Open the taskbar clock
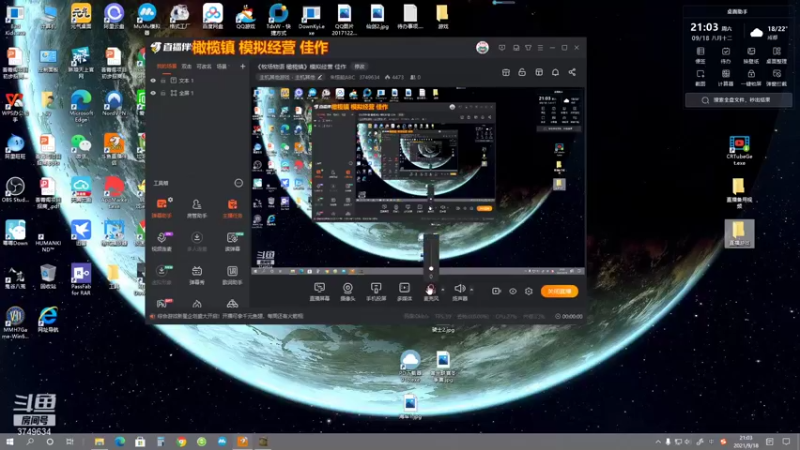 pos(746,441)
